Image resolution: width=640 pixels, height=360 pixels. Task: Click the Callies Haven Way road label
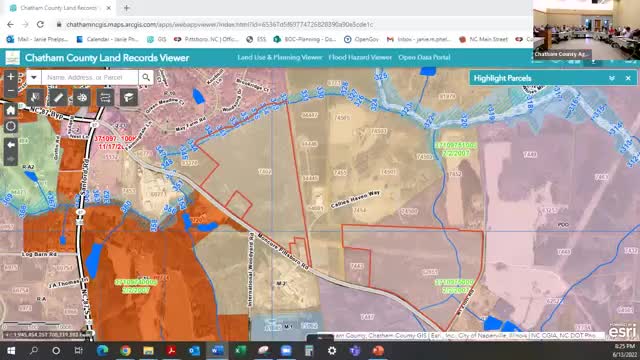click(x=356, y=200)
